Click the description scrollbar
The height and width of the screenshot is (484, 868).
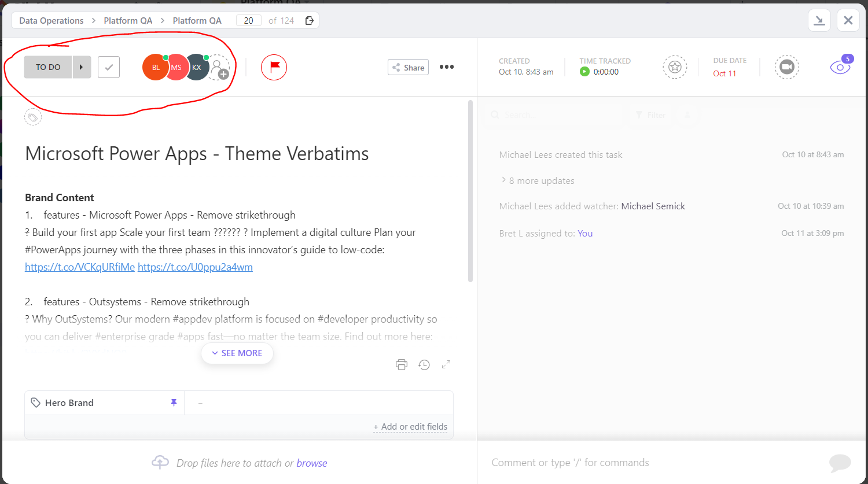pos(470,191)
